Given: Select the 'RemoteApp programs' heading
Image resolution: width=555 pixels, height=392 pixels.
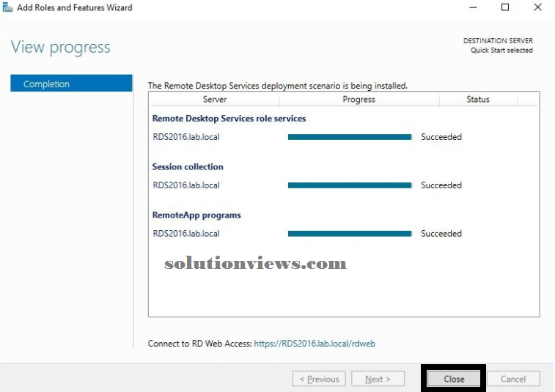Looking at the screenshot, I should tap(196, 215).
